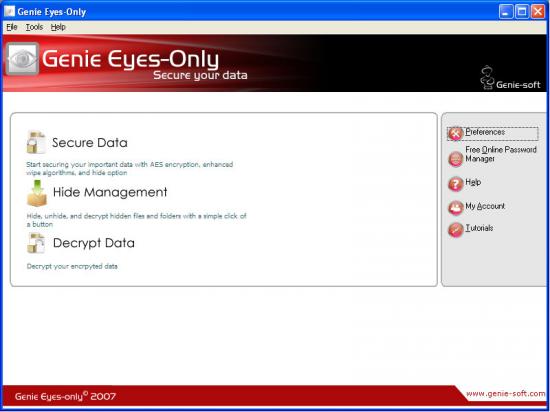550x412 pixels.
Task: Open the Help menu in menu bar
Action: point(58,27)
